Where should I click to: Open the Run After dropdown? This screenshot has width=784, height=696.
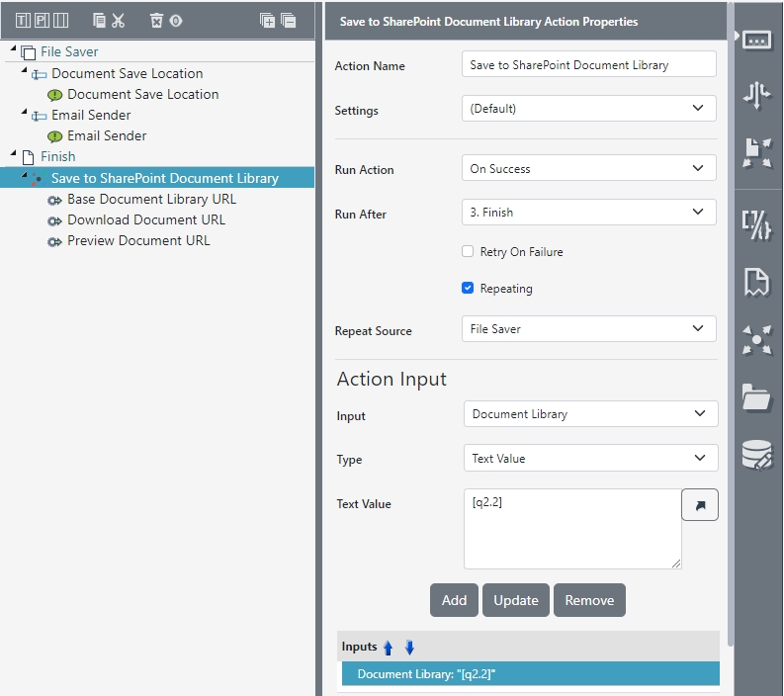[588, 212]
